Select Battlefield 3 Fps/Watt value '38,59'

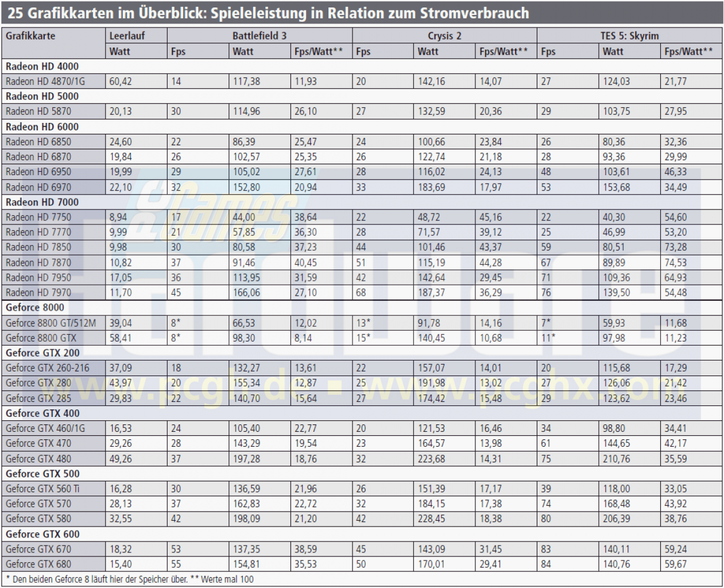[305, 549]
